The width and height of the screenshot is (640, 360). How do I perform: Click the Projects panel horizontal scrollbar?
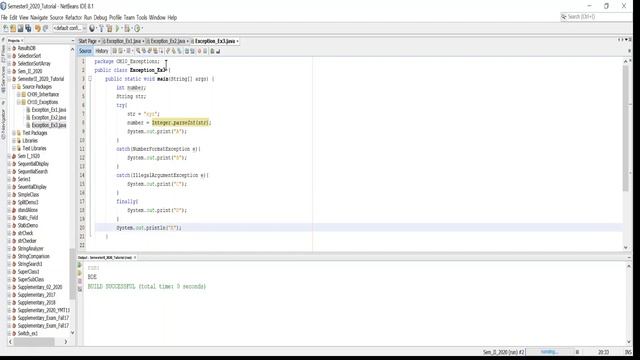point(34,342)
